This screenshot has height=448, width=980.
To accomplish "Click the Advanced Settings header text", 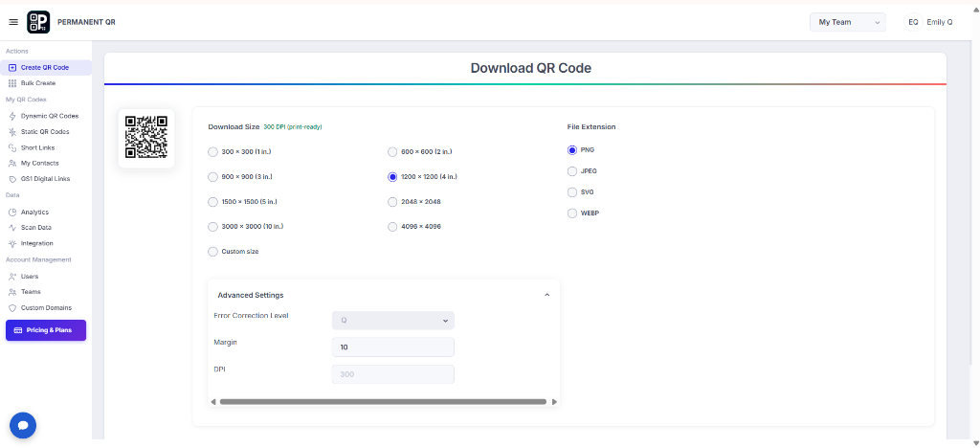I will click(x=251, y=295).
